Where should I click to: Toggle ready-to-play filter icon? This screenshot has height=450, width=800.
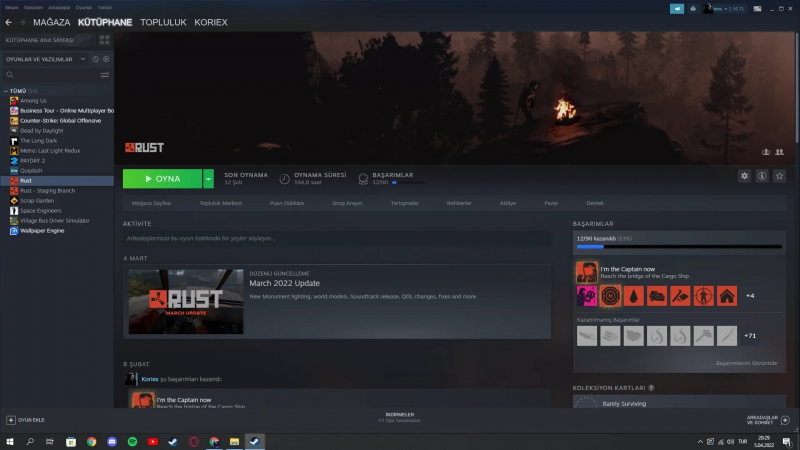click(106, 59)
